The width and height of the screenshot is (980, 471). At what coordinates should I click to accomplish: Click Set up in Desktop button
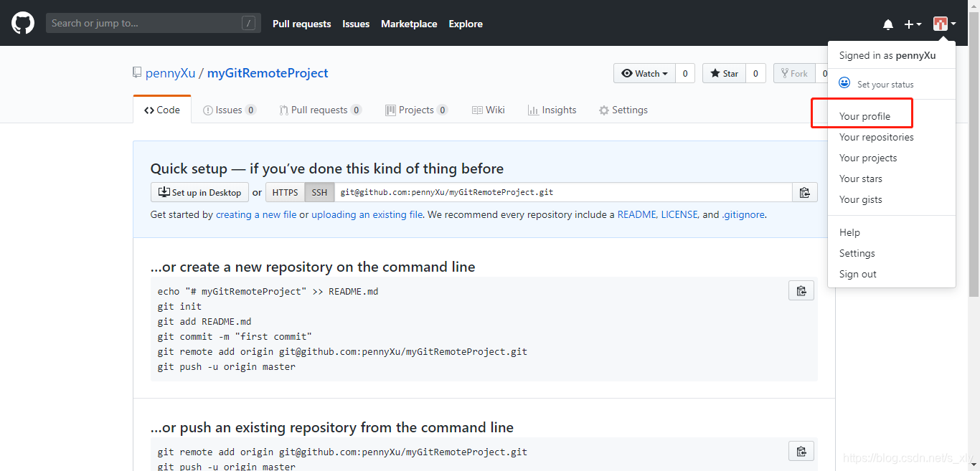point(199,192)
